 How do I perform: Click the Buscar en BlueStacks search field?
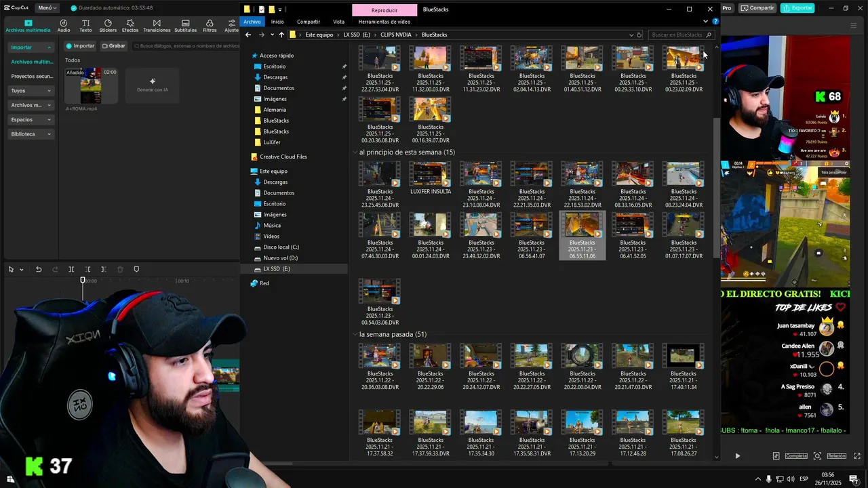click(682, 35)
